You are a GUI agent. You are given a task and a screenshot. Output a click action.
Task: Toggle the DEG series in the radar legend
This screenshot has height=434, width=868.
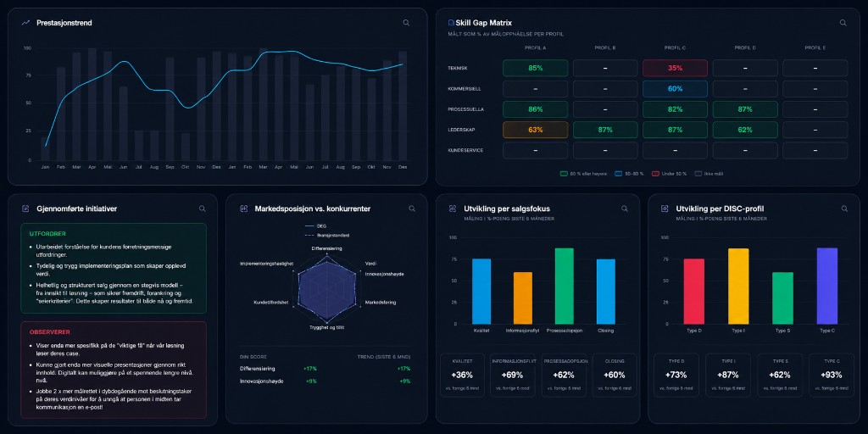pos(316,225)
